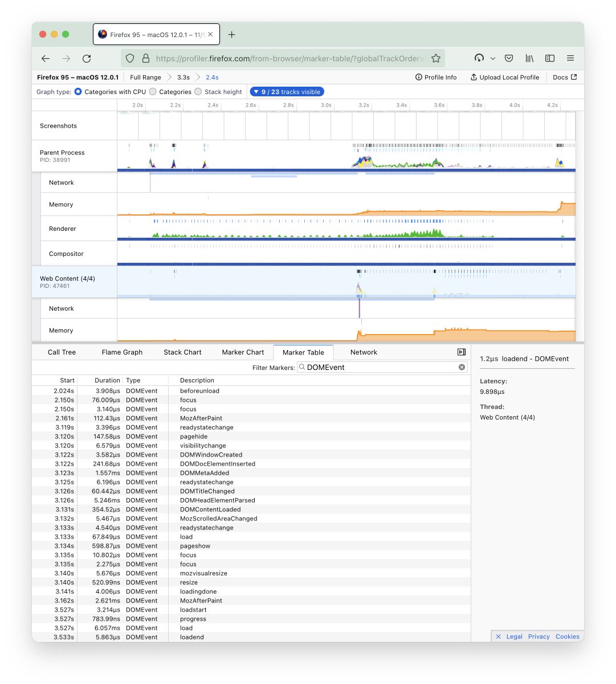The width and height of the screenshot is (616, 684).
Task: Switch to the Stack Chart tab
Action: click(182, 352)
